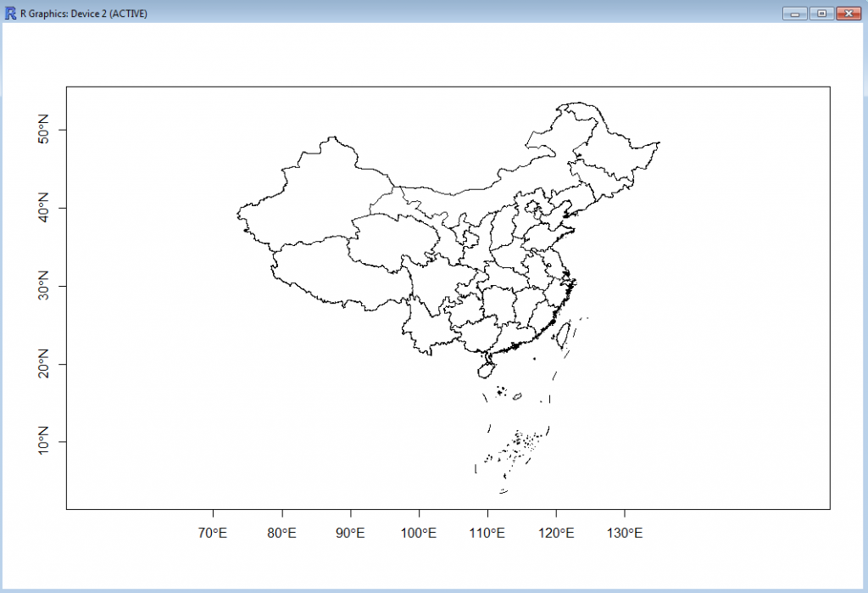The width and height of the screenshot is (868, 593).
Task: Click the R logo icon in the title bar
Action: [x=10, y=13]
